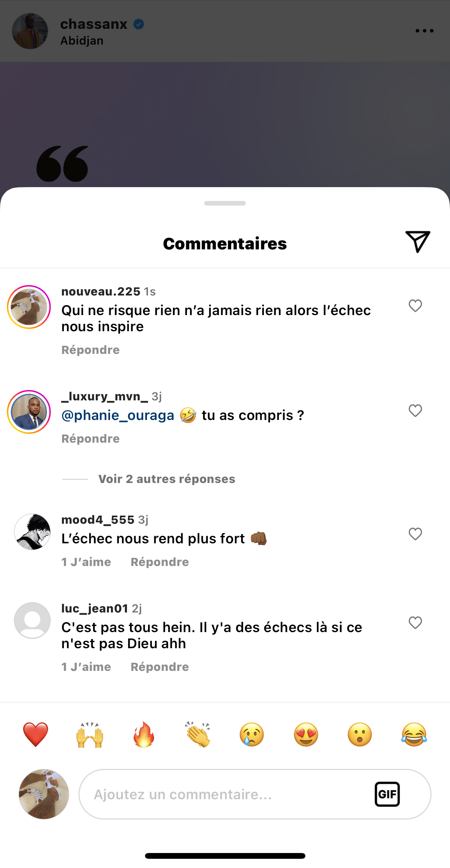This screenshot has height=868, width=450.
Task: Like the comment by nouveau.225
Action: (x=415, y=306)
